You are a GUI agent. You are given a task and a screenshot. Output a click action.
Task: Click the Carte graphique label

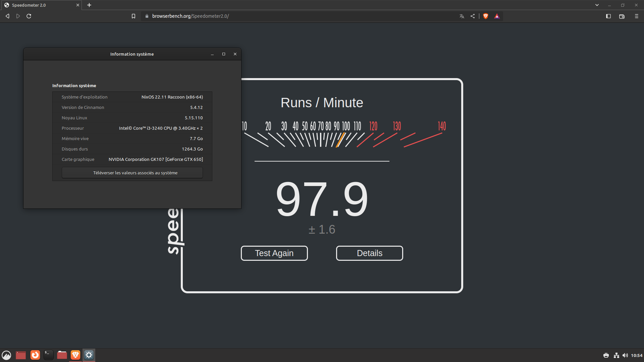coord(78,159)
